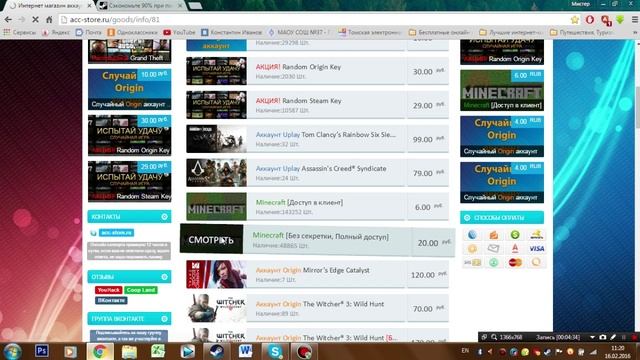This screenshot has width=640, height=360.
Task: Open the Windows Start menu
Action: click(13, 351)
